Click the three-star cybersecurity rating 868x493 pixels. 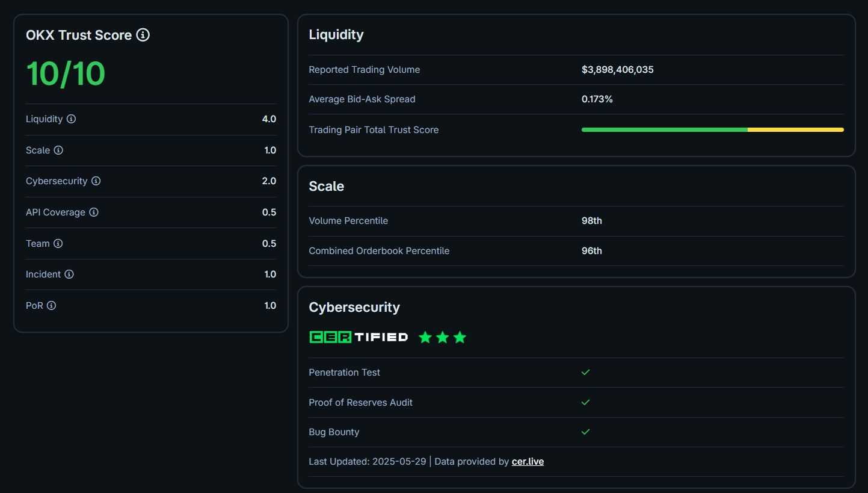[x=442, y=337]
